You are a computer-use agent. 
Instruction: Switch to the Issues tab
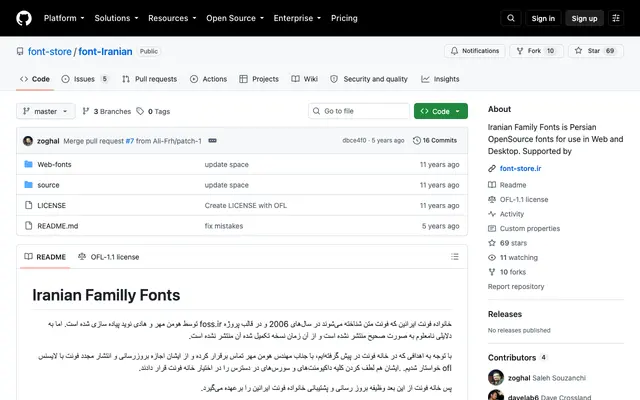tap(85, 79)
